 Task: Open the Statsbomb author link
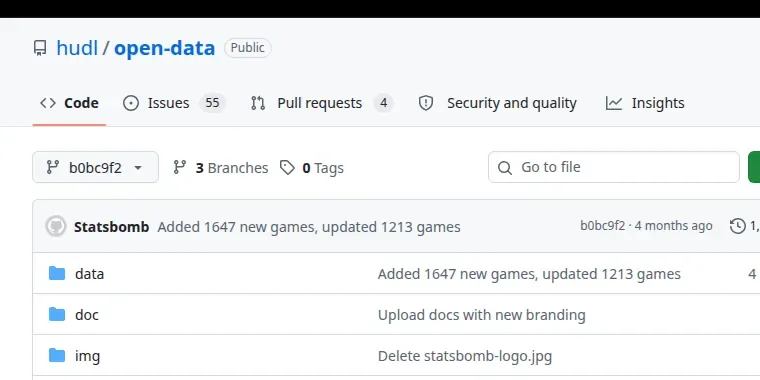coord(111,227)
